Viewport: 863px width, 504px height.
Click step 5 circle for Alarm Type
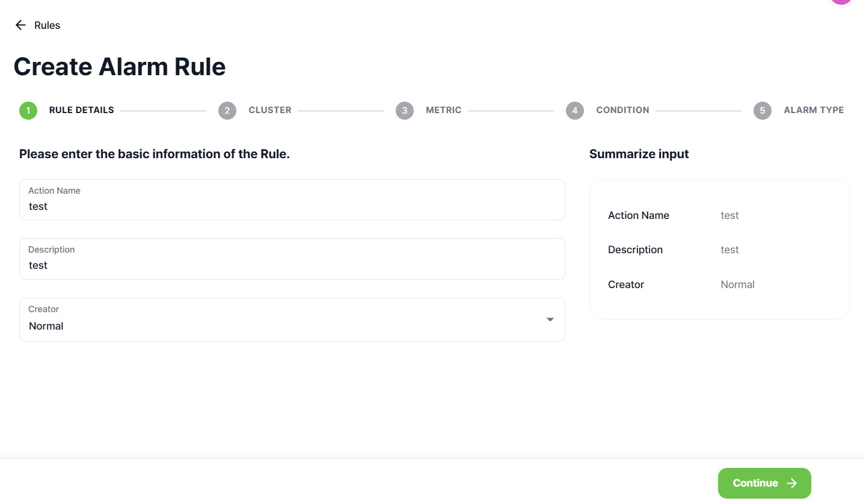point(763,111)
